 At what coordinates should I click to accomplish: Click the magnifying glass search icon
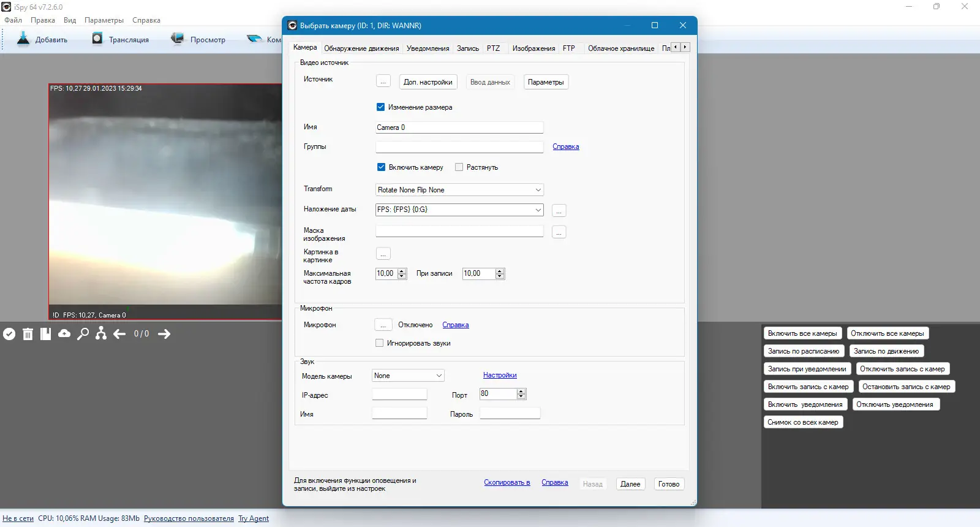click(x=83, y=334)
